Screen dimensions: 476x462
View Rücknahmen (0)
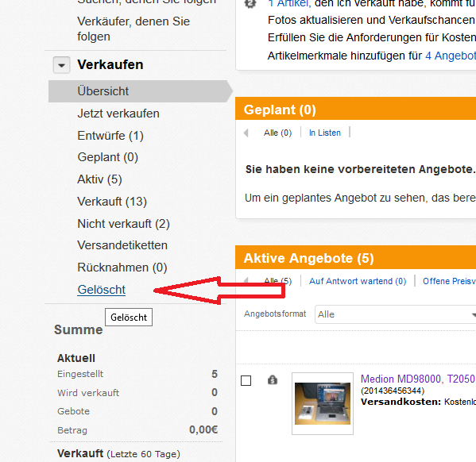[122, 268]
